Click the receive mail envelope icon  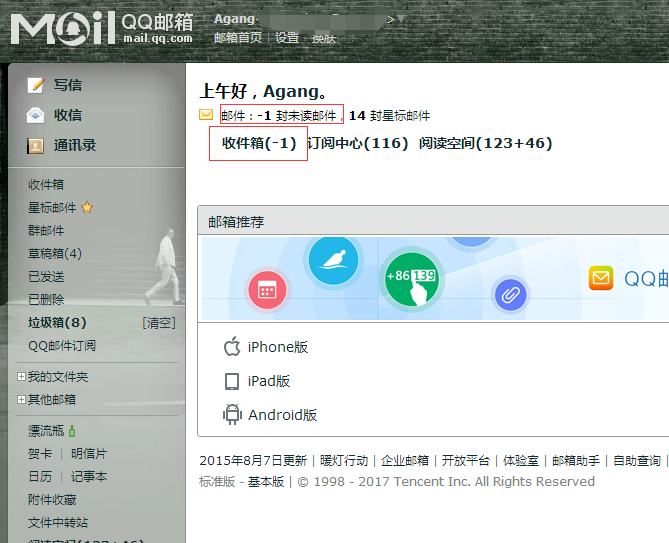(x=35, y=115)
